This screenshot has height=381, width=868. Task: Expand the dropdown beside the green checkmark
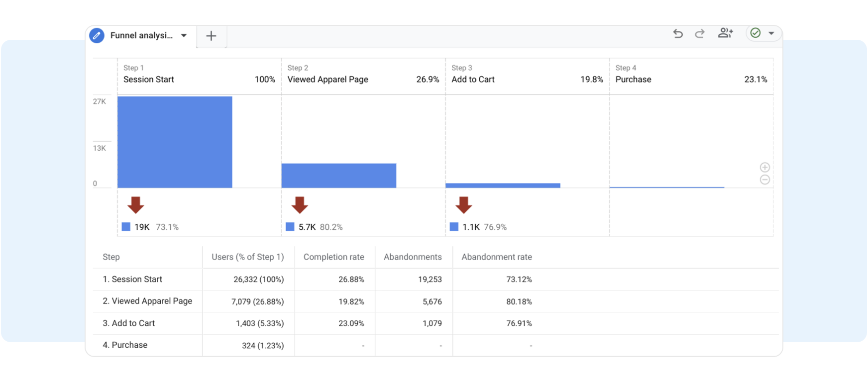(771, 33)
